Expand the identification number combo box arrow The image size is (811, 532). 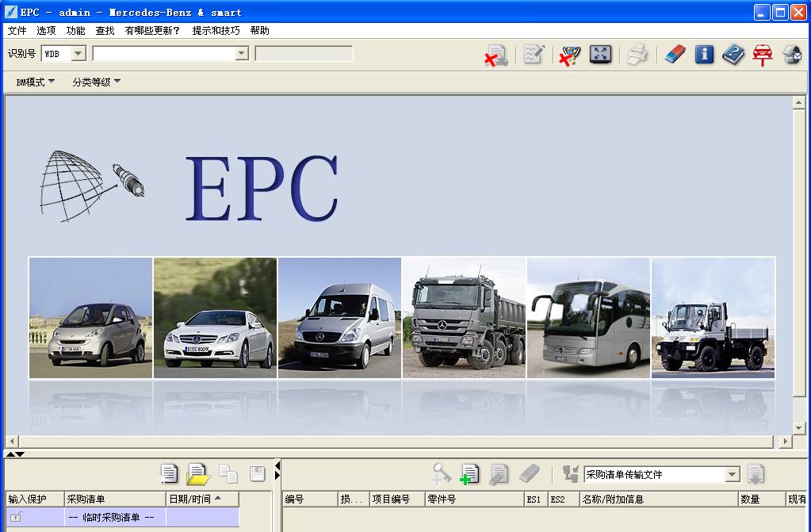point(242,54)
